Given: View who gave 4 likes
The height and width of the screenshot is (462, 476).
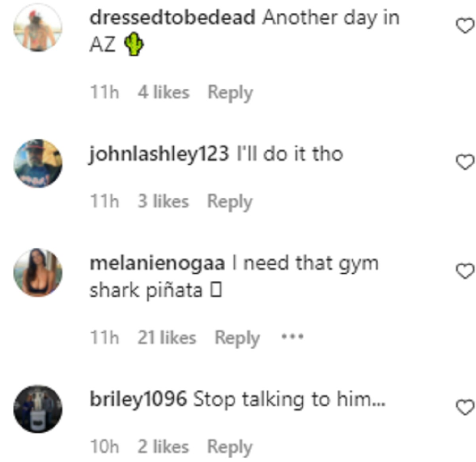Looking at the screenshot, I should click(163, 92).
